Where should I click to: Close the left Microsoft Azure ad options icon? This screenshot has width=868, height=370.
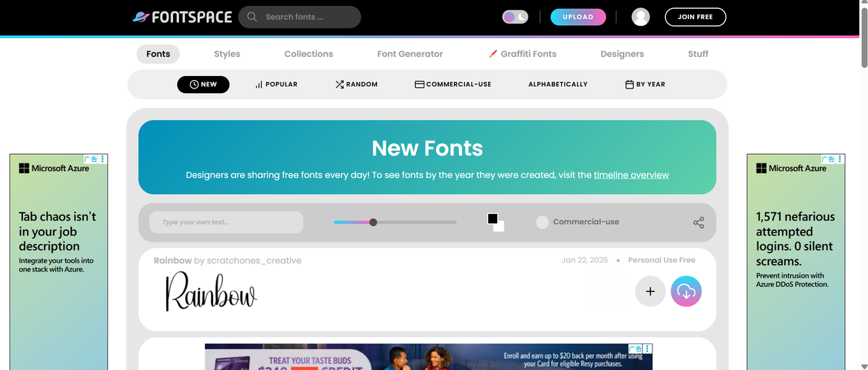102,159
